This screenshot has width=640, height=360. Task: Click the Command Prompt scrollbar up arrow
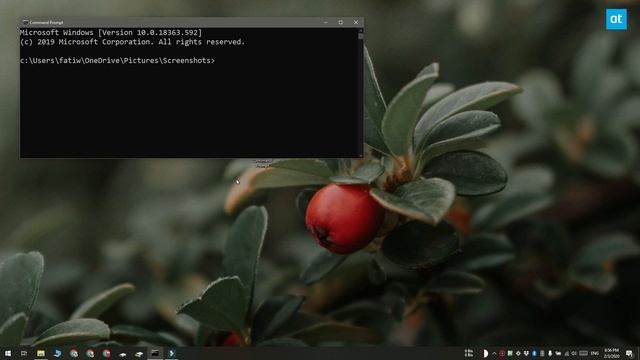(360, 30)
